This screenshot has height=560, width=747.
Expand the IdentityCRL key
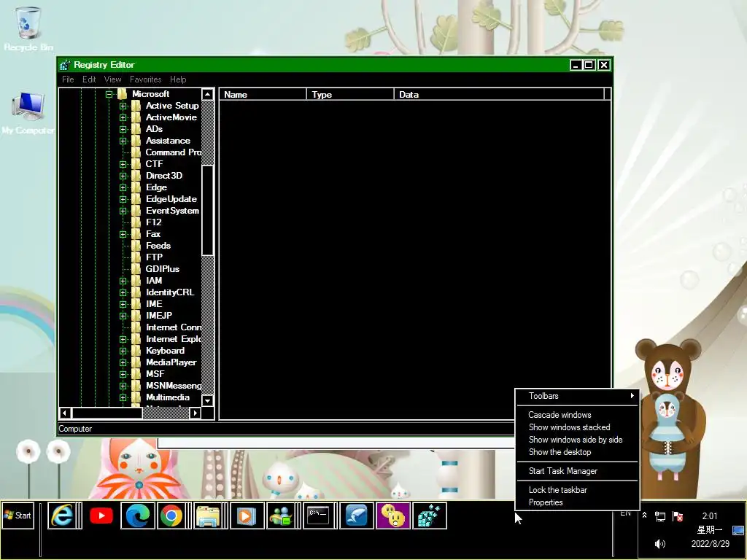pos(123,293)
